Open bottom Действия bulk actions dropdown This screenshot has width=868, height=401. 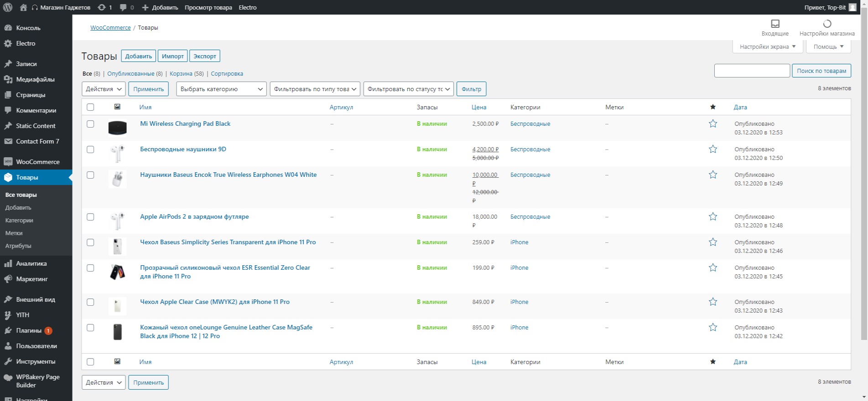click(104, 382)
